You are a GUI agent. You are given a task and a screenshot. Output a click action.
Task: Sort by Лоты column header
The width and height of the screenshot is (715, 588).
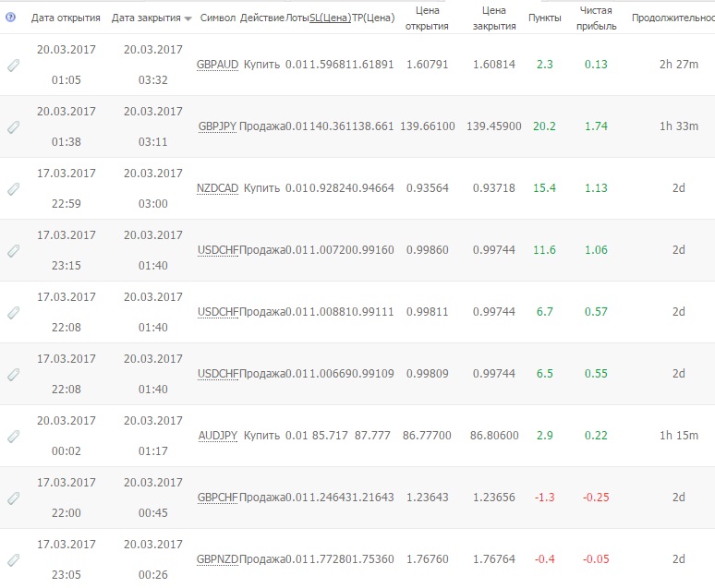297,18
